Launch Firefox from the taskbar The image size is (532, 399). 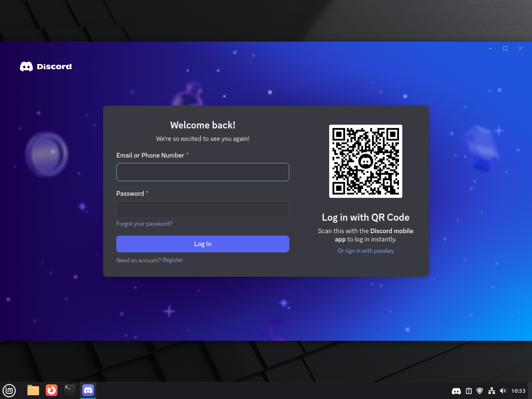coord(51,390)
